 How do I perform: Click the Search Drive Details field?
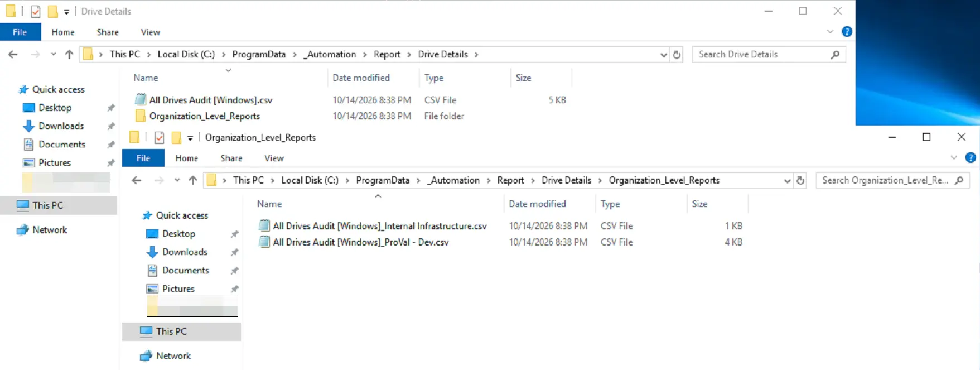click(x=769, y=54)
